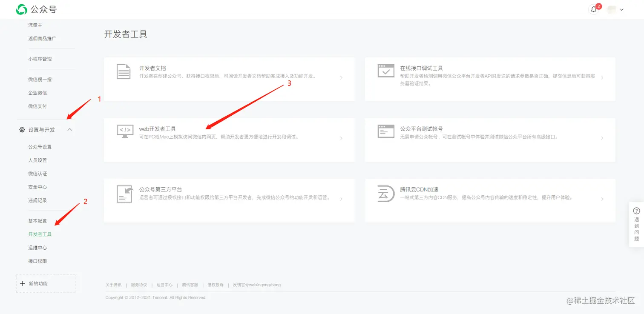Open the notification bell icon
Screen dimensions: 644x314
[x=593, y=9]
